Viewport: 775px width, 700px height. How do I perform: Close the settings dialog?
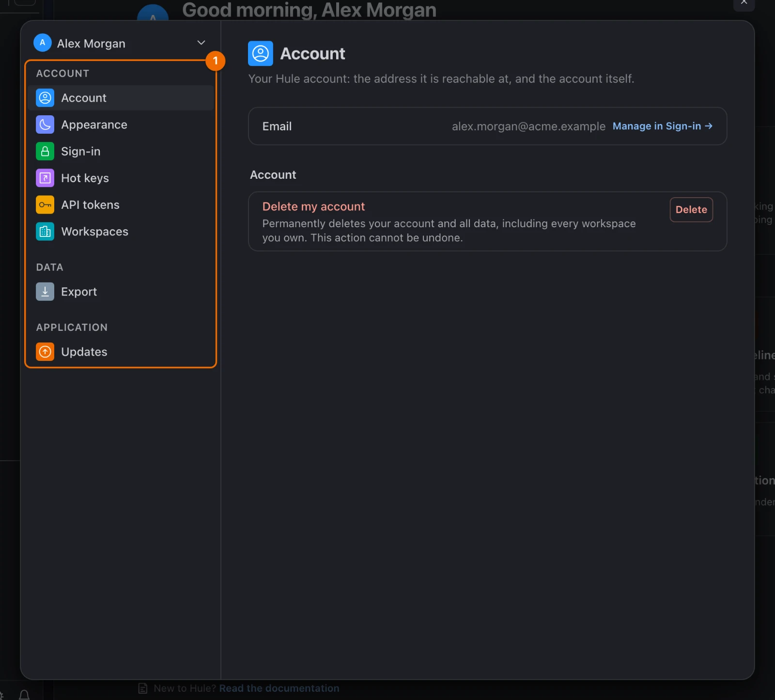click(x=744, y=3)
